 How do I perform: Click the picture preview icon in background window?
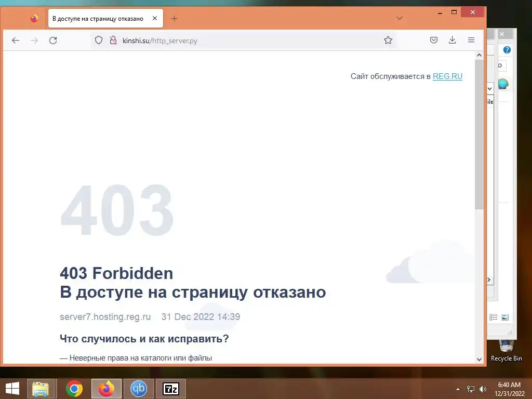tap(505, 317)
